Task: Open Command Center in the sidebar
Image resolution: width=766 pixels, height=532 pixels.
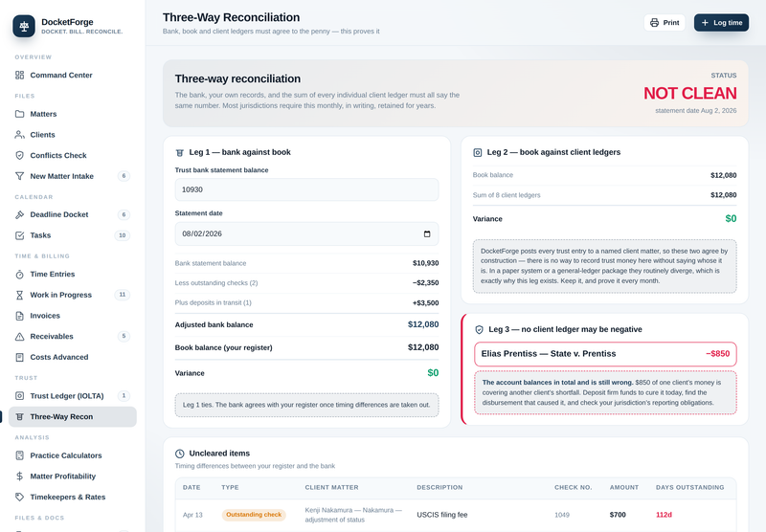Action: (73, 76)
